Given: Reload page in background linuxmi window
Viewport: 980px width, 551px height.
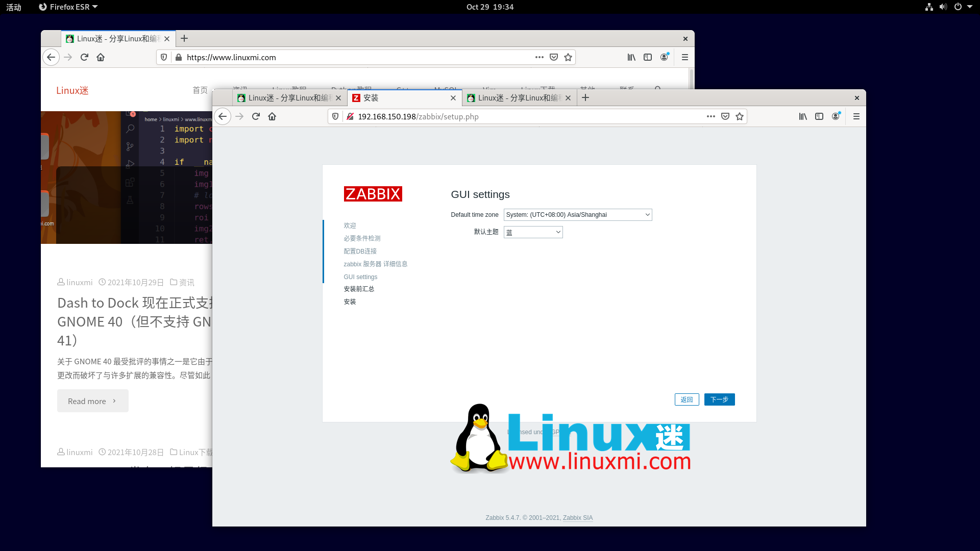Looking at the screenshot, I should [84, 57].
